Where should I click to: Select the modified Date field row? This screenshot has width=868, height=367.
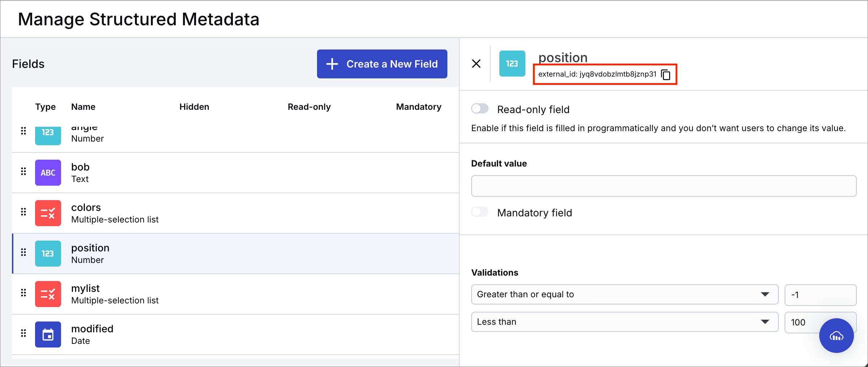235,334
